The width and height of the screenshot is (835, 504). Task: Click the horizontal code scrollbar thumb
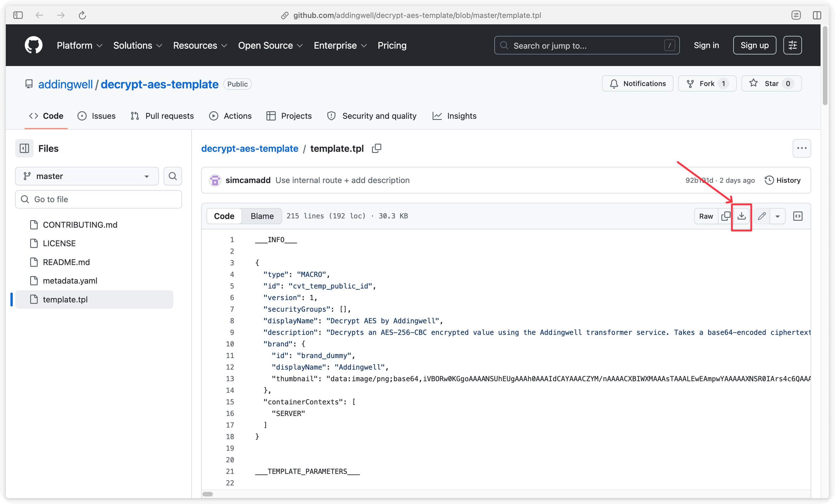[x=207, y=494]
